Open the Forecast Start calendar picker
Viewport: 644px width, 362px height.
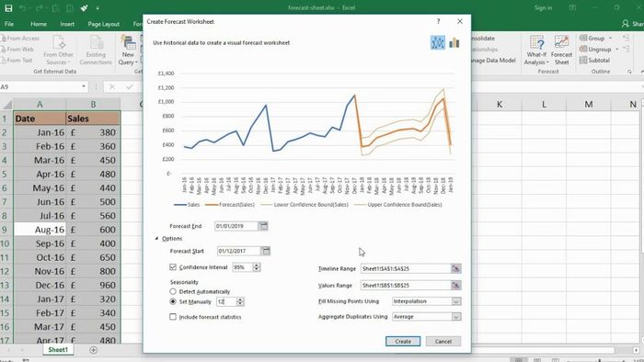(x=266, y=251)
